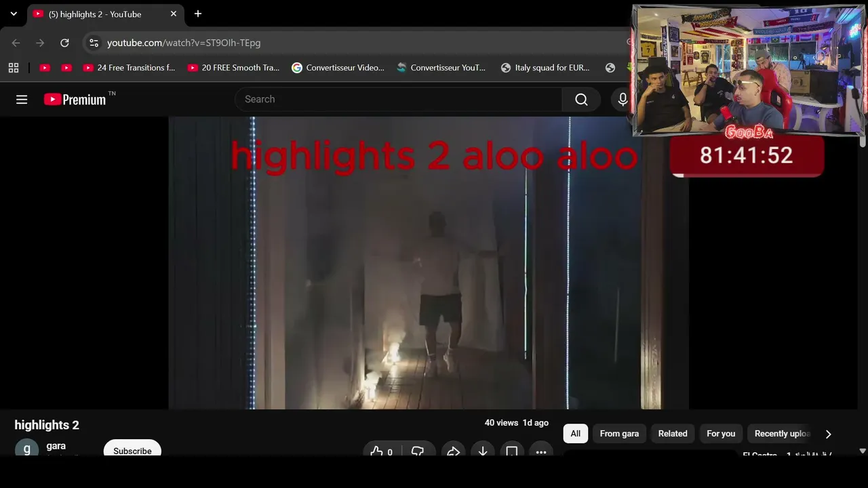
Task: Click the page vertical scrollbar down arrow
Action: click(863, 451)
